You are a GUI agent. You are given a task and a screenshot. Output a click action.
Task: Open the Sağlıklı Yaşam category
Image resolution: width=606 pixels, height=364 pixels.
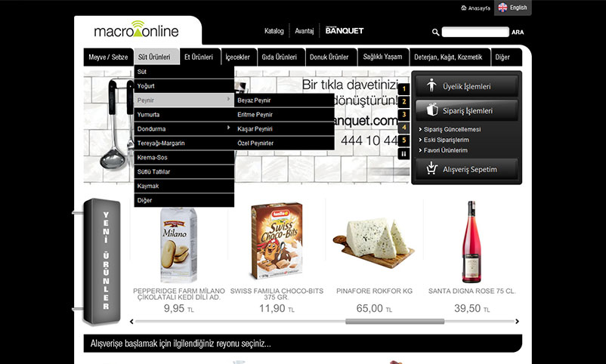coord(382,57)
